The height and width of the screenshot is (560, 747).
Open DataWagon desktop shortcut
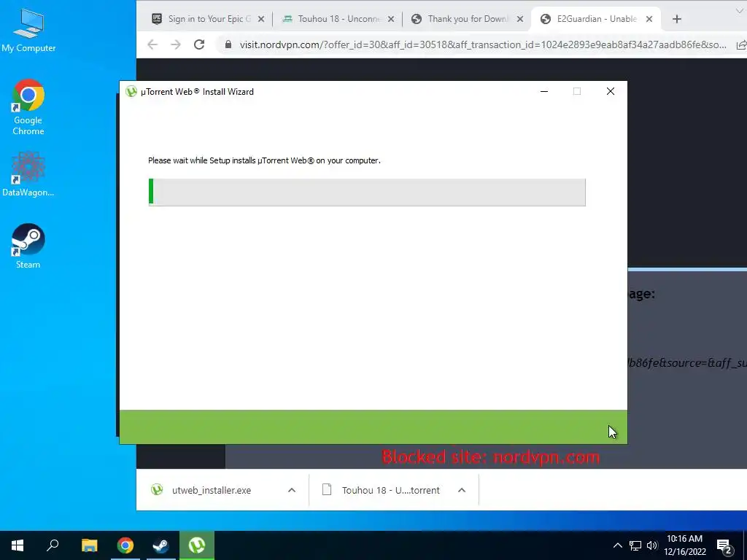point(28,174)
